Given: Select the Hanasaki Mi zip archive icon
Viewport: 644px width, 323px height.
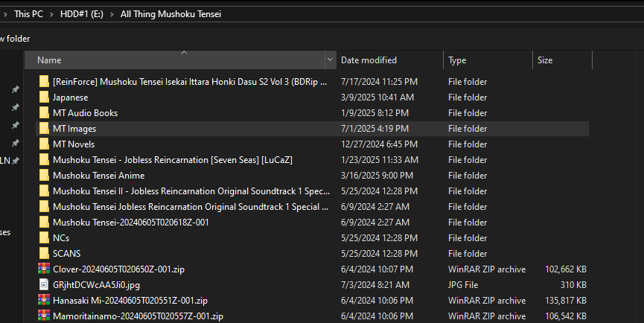Looking at the screenshot, I should coord(44,300).
